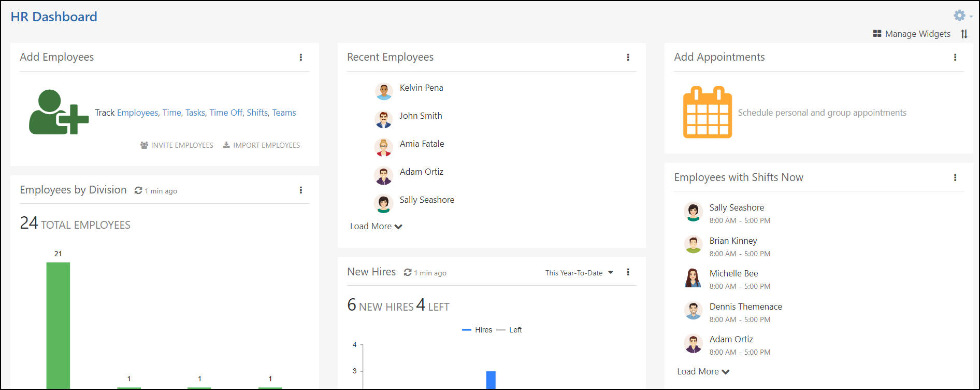980x390 pixels.
Task: Open Add Appointments widget options menu
Action: (x=955, y=57)
